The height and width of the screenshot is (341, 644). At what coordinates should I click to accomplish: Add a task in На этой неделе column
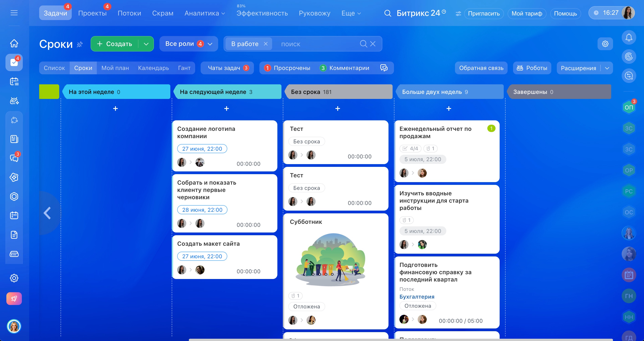pyautogui.click(x=115, y=108)
